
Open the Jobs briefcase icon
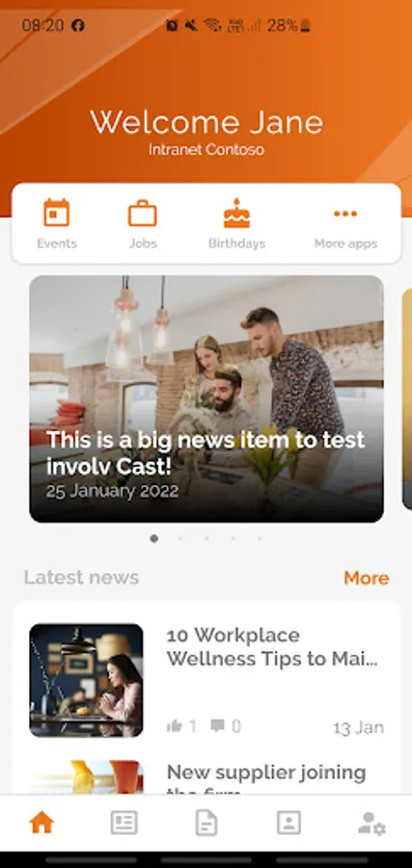tap(142, 213)
